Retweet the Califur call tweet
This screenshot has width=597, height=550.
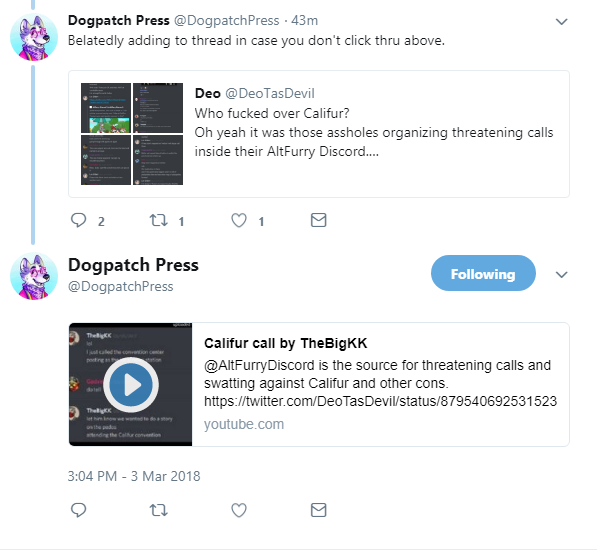[x=158, y=510]
